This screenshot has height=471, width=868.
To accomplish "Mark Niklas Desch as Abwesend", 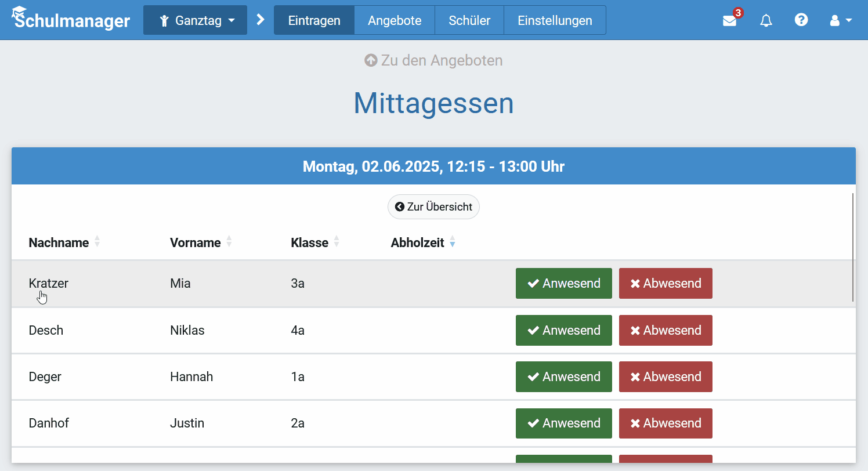I will click(x=665, y=330).
